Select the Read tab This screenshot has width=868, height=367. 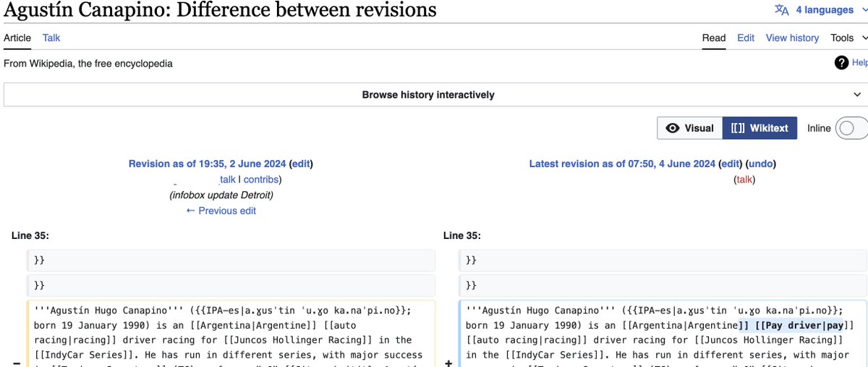(x=714, y=38)
